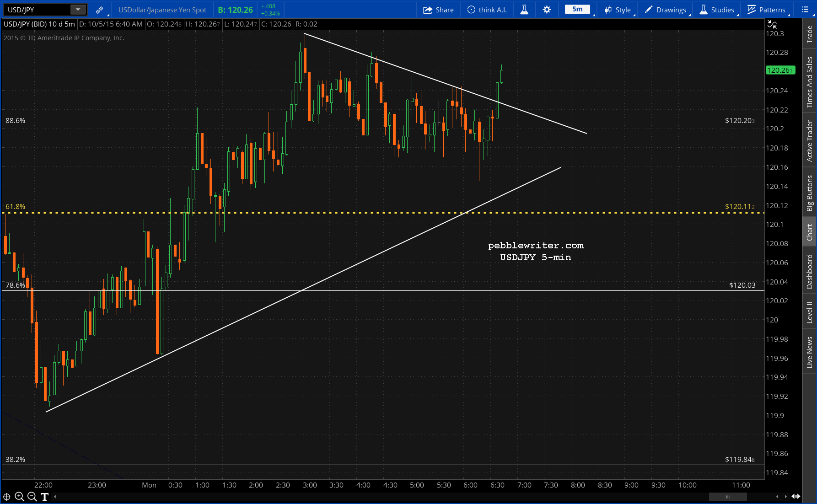Click the left scroll arrow near drawing tools
The height and width of the screenshot is (504, 817).
pyautogui.click(x=55, y=497)
